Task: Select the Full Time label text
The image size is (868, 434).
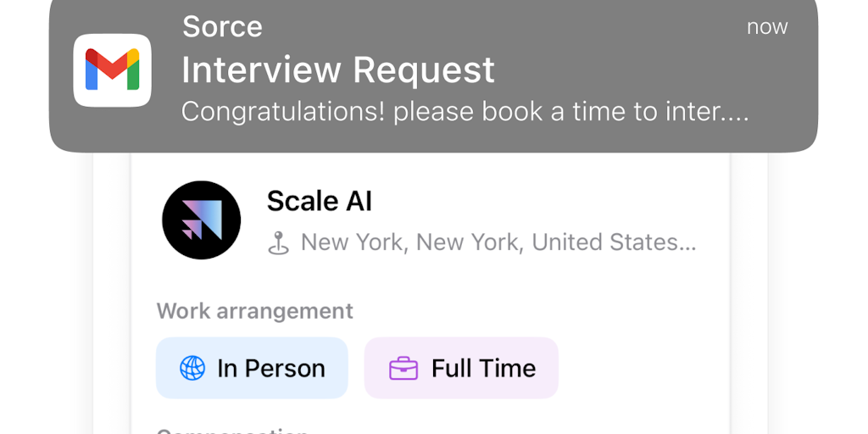Action: (483, 368)
